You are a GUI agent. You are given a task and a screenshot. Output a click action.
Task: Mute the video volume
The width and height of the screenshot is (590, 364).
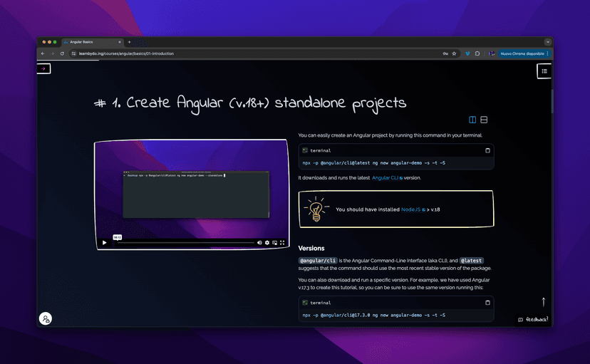(259, 243)
